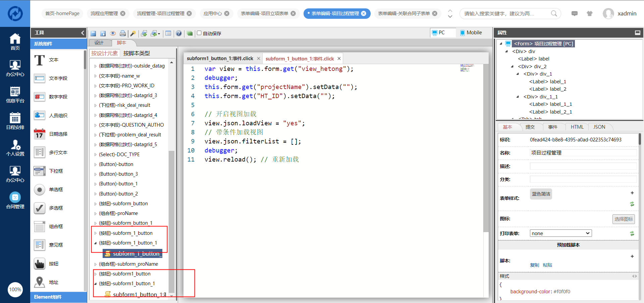
Task: Click the blue question mark help icon
Action: [x=179, y=33]
